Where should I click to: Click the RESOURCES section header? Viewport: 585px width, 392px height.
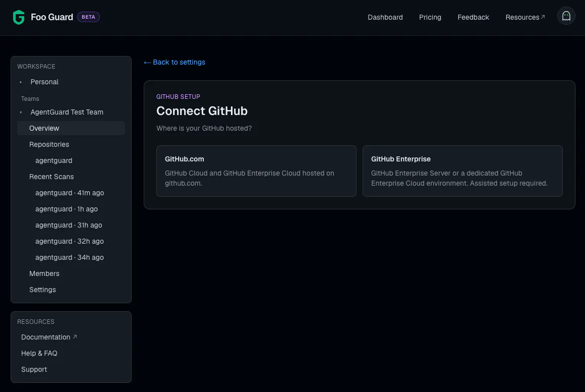(x=36, y=322)
